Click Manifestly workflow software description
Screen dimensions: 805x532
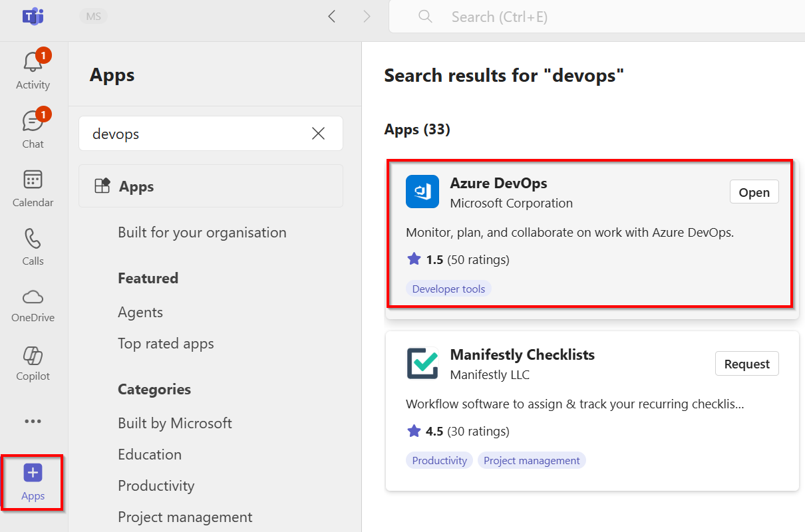pos(575,404)
